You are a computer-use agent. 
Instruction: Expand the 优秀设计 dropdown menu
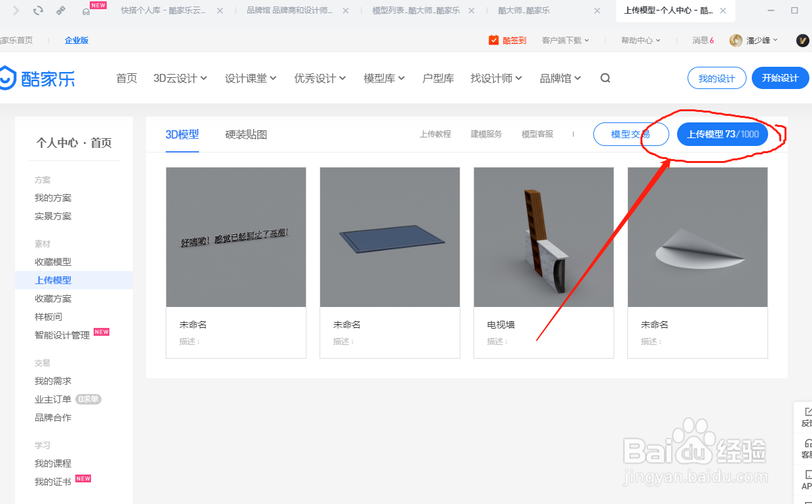pyautogui.click(x=320, y=78)
